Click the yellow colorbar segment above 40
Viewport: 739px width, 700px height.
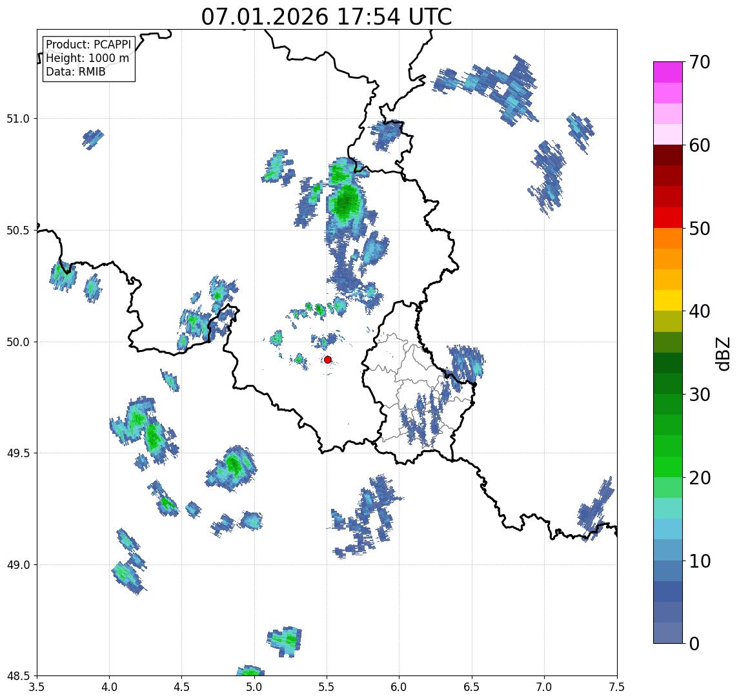668,300
